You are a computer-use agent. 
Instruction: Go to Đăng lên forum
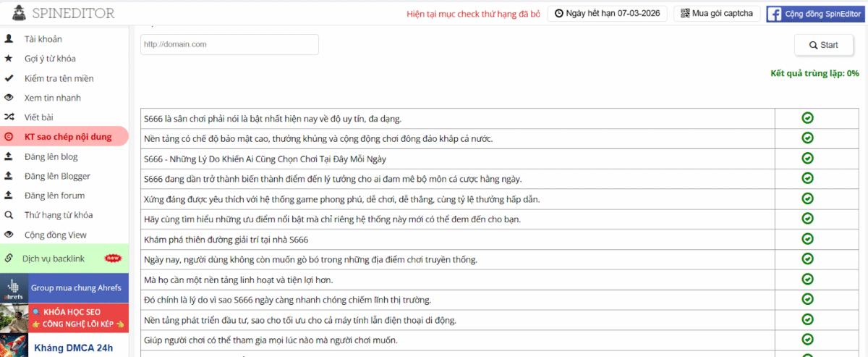pos(54,196)
